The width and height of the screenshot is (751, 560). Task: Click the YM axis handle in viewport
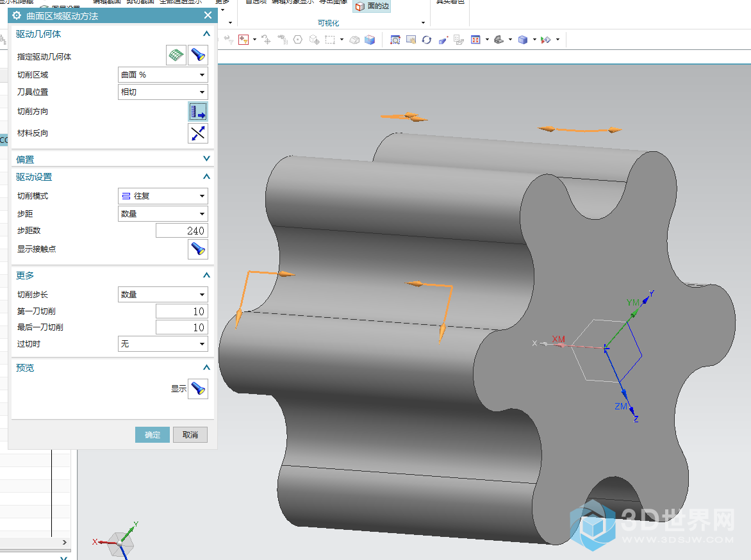click(634, 314)
